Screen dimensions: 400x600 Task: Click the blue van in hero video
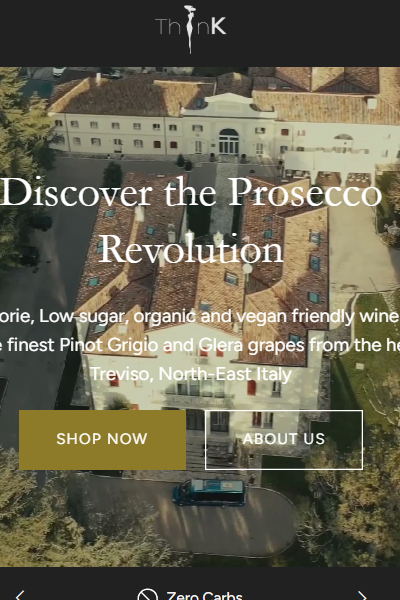[x=209, y=492]
